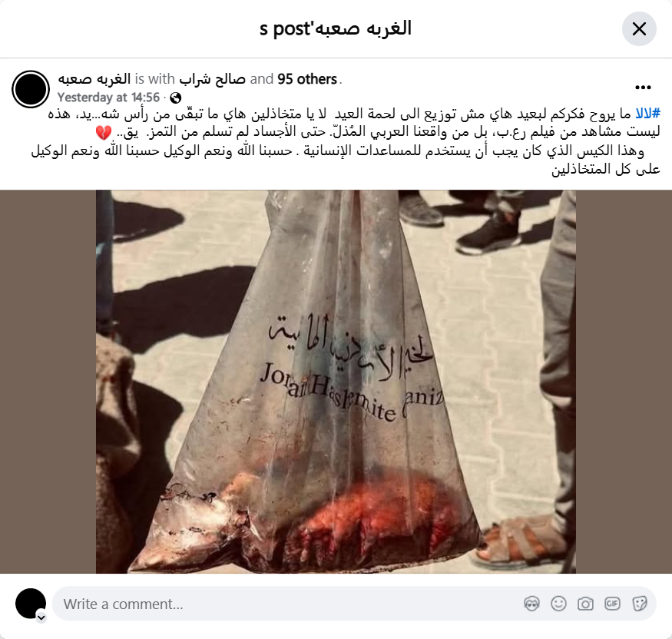Open the Yesterday at 14:56 timestamp link
The width and height of the screenshot is (672, 639).
tap(108, 98)
